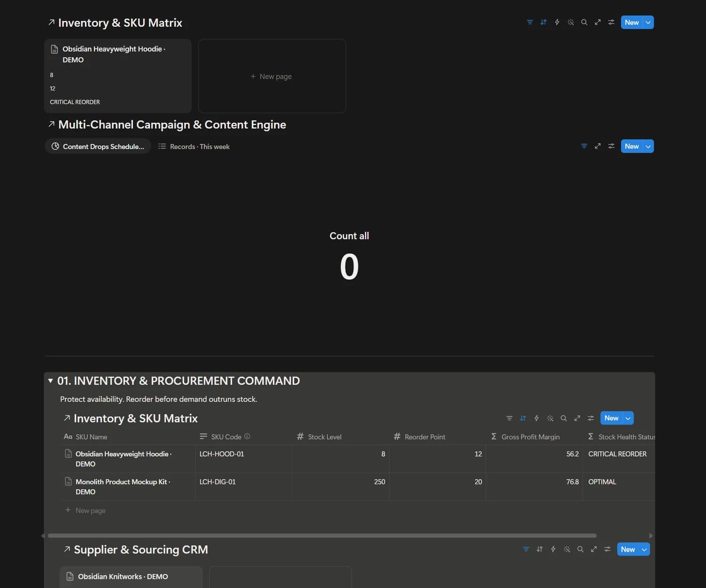Open New dropdown arrow in Multi-Channel Campaign toolbar
The image size is (706, 588).
pos(648,146)
